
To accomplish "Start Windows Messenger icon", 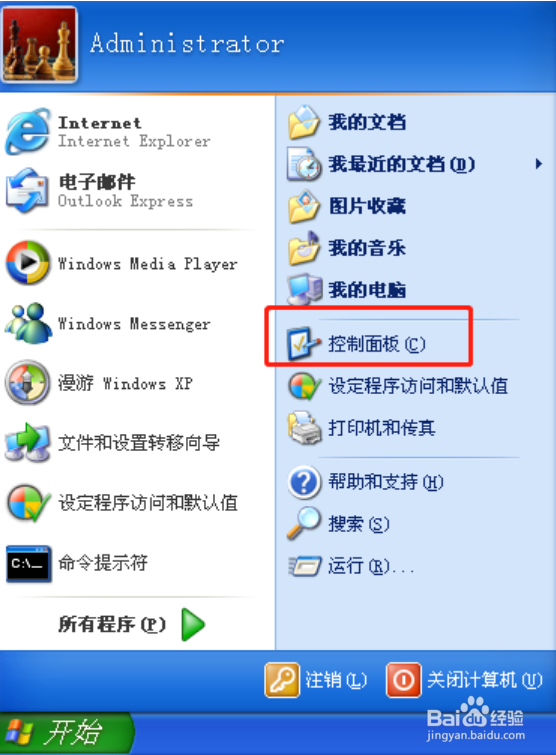I will (x=28, y=323).
